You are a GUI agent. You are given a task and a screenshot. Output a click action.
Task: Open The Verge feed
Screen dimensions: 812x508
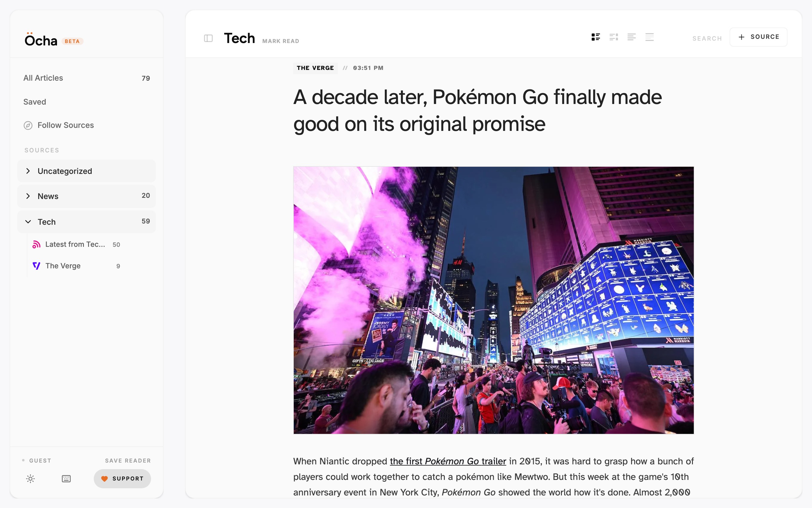click(76, 266)
